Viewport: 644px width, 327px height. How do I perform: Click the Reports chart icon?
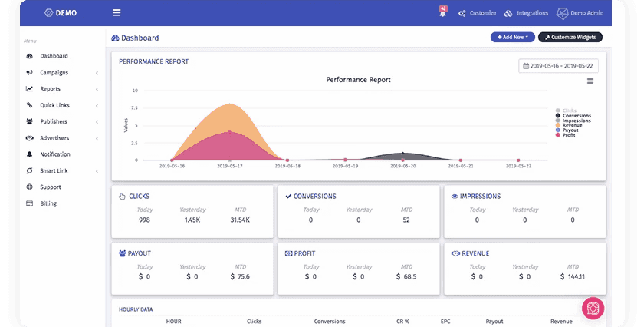[x=30, y=89]
